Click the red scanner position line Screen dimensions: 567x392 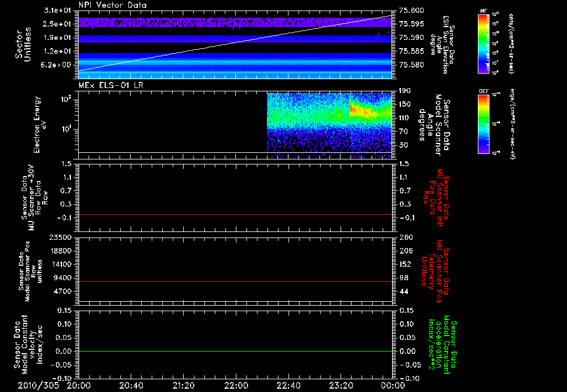[235, 282]
